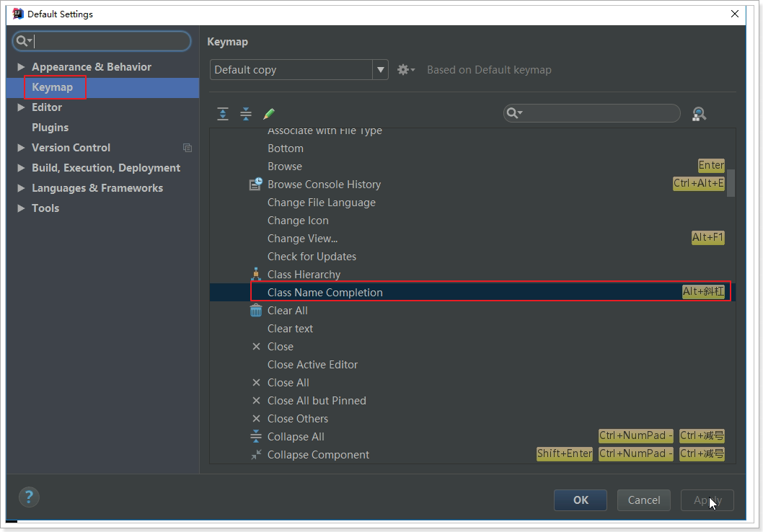Open the Default copy keymap dropdown
Viewport: 763px width, 532px height.
[x=379, y=70]
